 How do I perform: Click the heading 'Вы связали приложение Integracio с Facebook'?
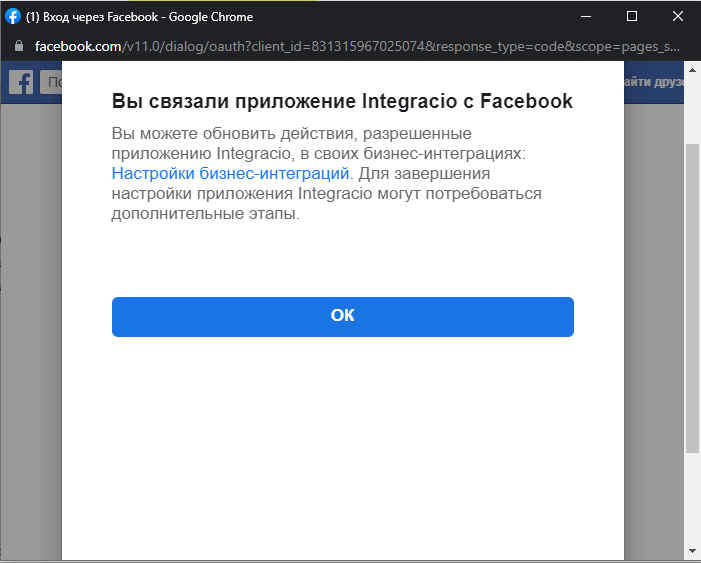point(342,101)
